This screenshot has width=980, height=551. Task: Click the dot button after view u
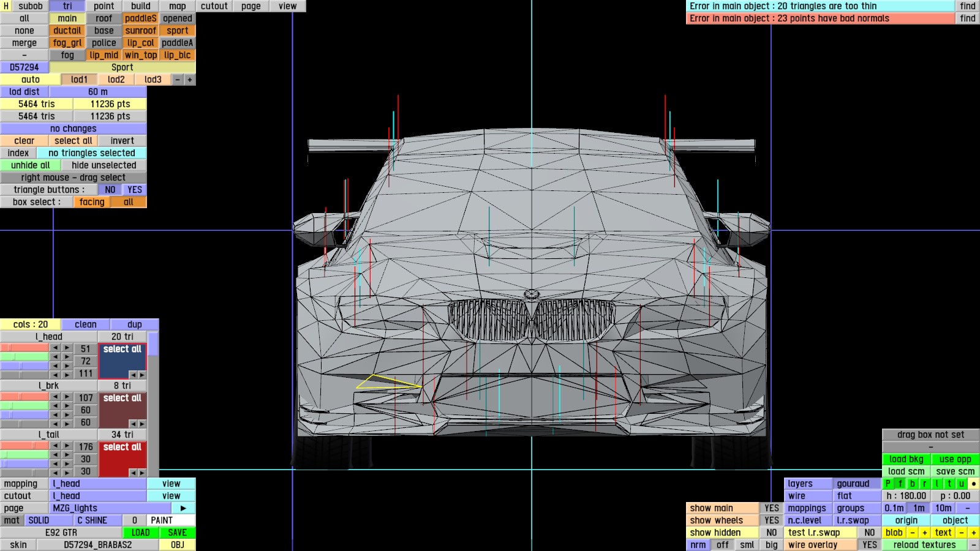point(973,484)
